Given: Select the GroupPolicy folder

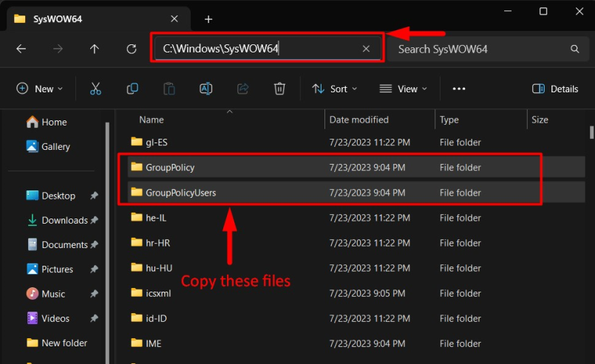Looking at the screenshot, I should [x=170, y=167].
